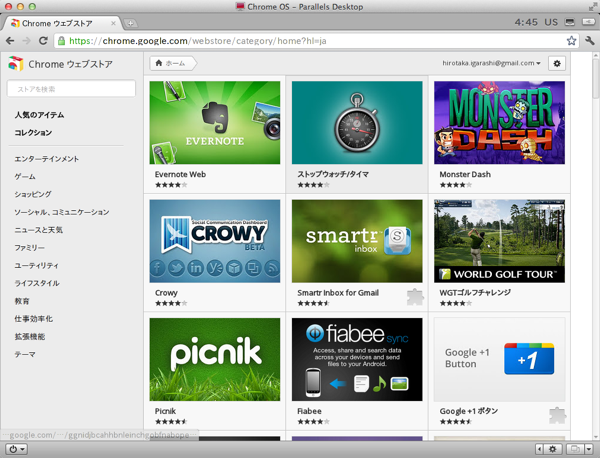Open コレクション section

33,133
